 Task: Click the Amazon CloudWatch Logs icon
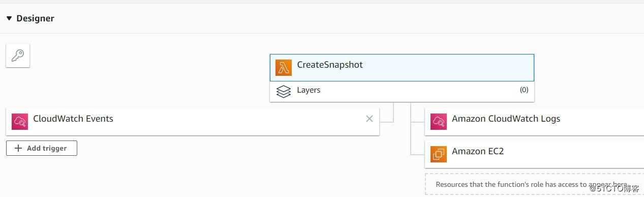point(439,121)
